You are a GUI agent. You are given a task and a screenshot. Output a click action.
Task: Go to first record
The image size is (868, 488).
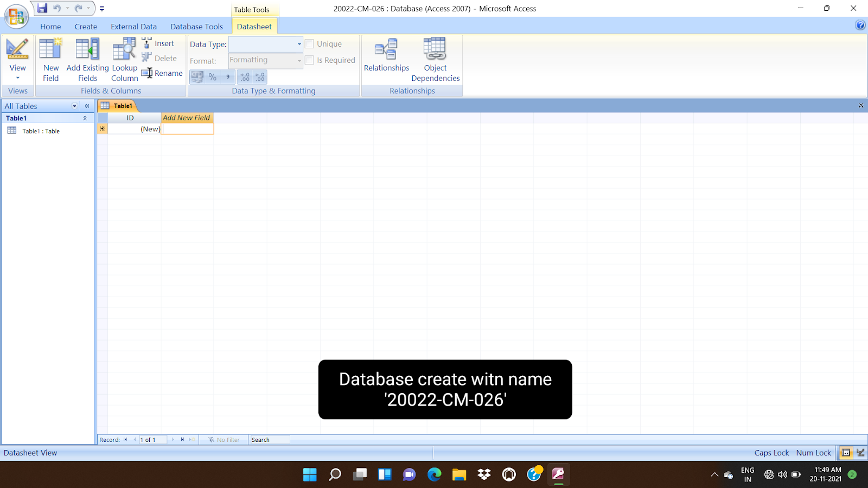(x=125, y=440)
